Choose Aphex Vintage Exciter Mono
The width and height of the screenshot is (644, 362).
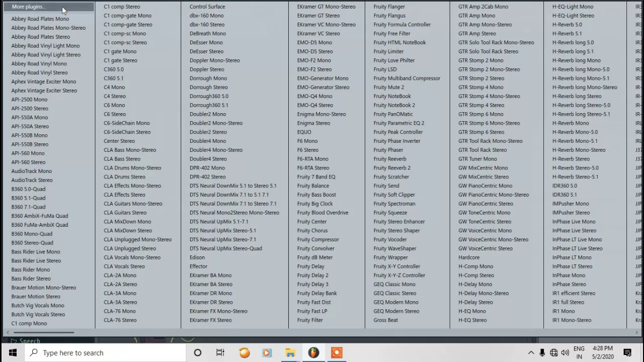[44, 81]
